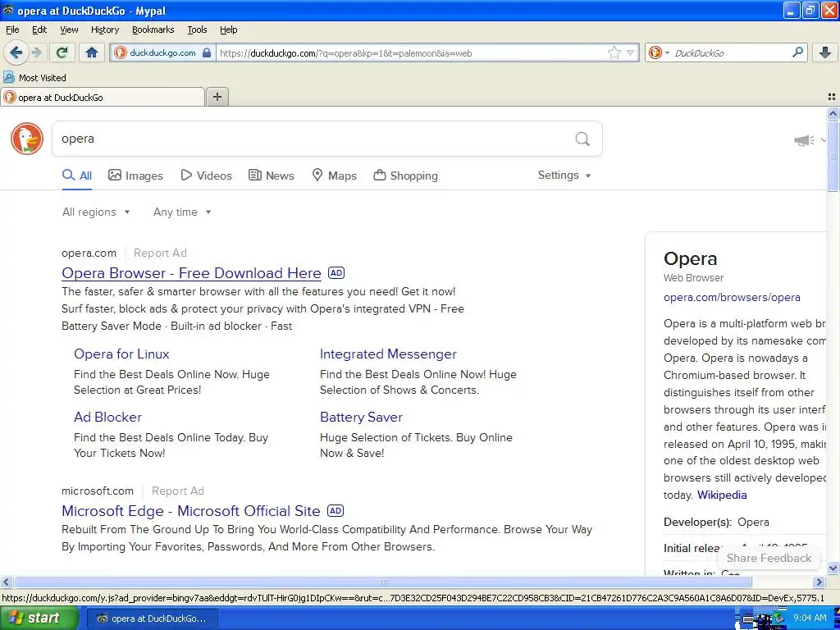Switch to the Images results tab
840x630 pixels.
(135, 176)
